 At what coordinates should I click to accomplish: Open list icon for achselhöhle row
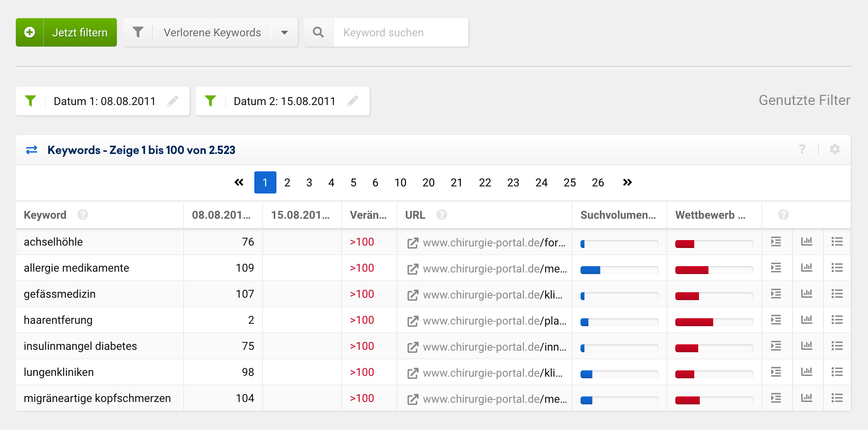click(837, 242)
